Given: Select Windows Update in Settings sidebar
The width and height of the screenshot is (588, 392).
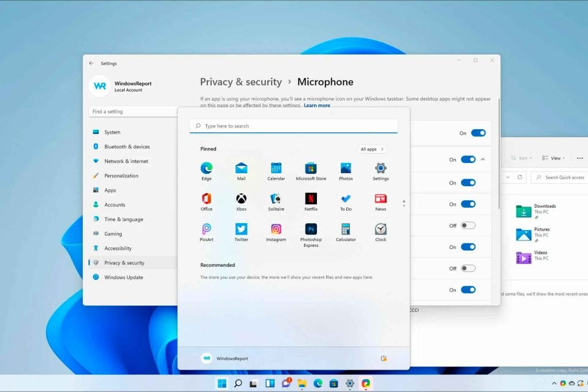Looking at the screenshot, I should point(123,277).
